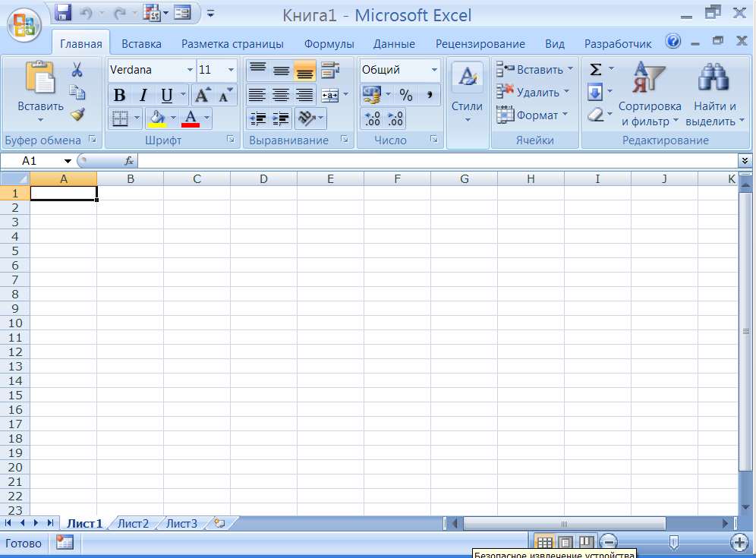The height and width of the screenshot is (558, 756).
Task: Open the Формулы ribbon tab
Action: click(329, 44)
